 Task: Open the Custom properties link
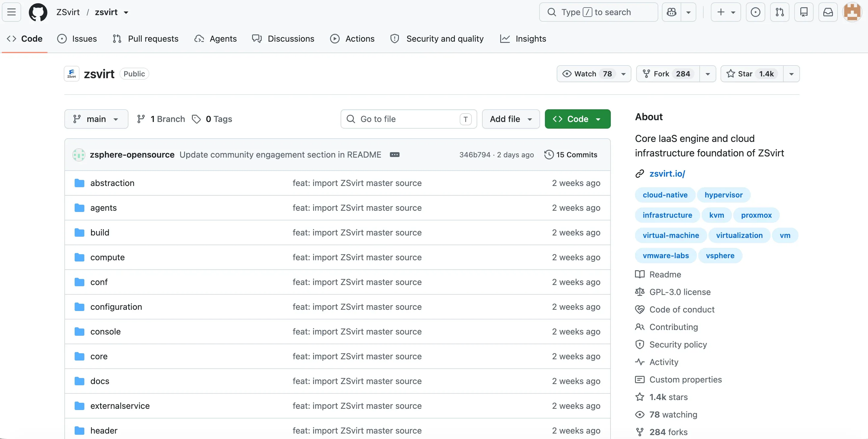coord(685,380)
